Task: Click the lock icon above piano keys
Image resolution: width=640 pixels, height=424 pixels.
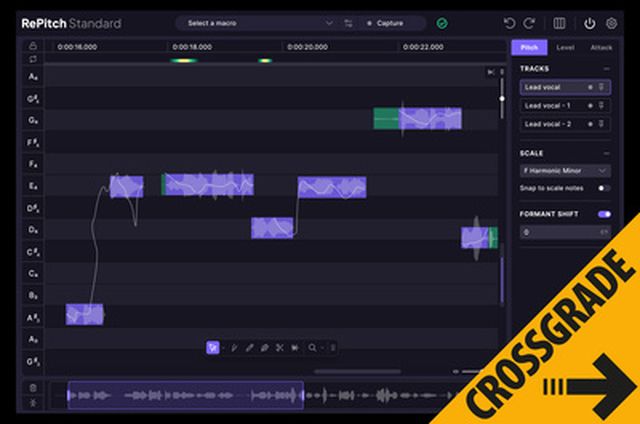Action: click(33, 46)
